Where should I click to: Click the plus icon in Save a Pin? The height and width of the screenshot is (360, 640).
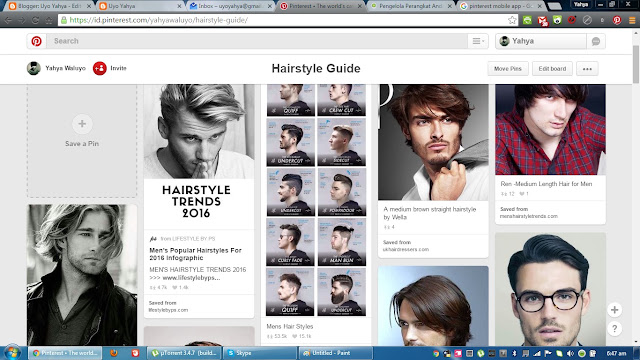82,124
